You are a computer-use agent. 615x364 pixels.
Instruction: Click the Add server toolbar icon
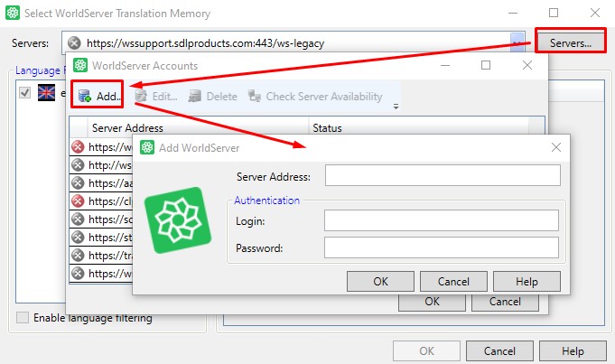(85, 97)
